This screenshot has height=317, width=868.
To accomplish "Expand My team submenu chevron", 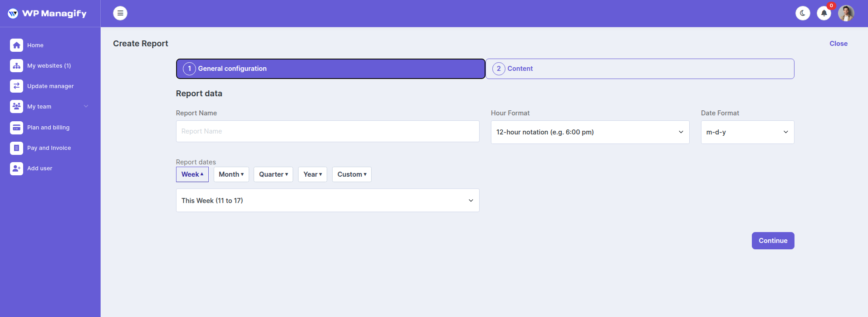I will pos(86,106).
